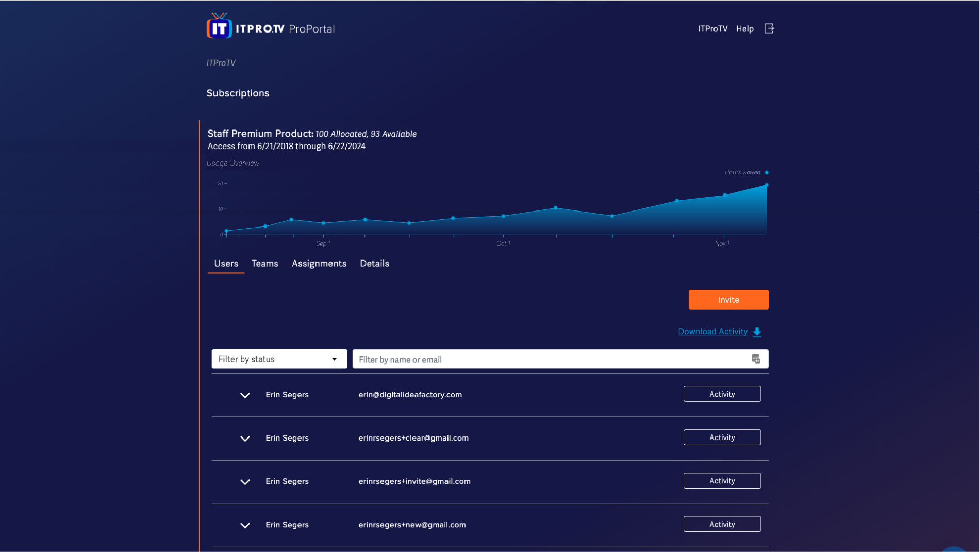
Task: Switch to the Teams tab
Action: pyautogui.click(x=264, y=264)
